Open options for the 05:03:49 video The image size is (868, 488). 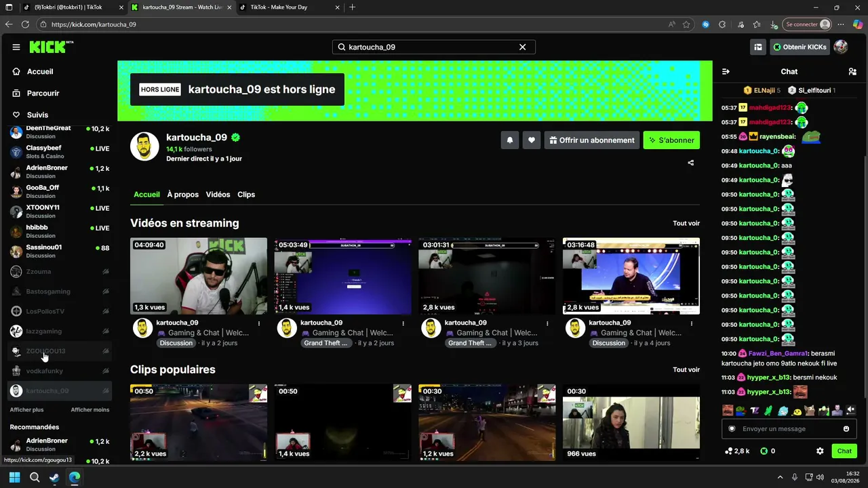click(x=403, y=323)
